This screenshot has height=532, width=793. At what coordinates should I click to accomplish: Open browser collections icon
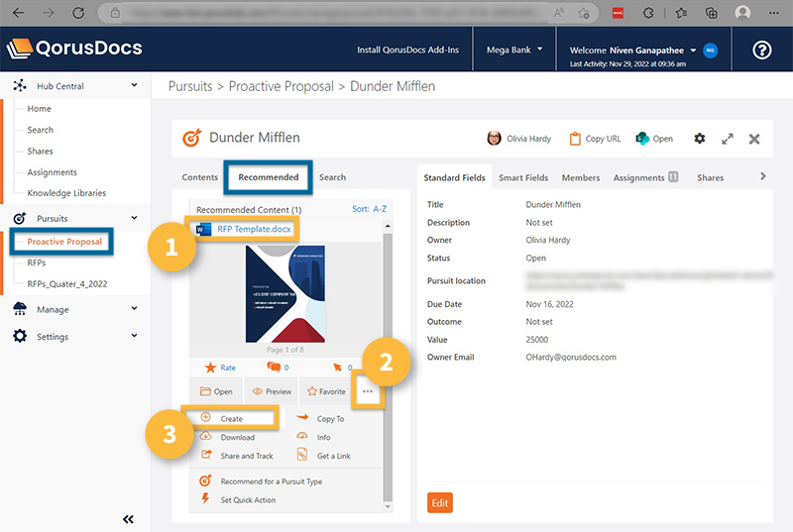point(711,13)
